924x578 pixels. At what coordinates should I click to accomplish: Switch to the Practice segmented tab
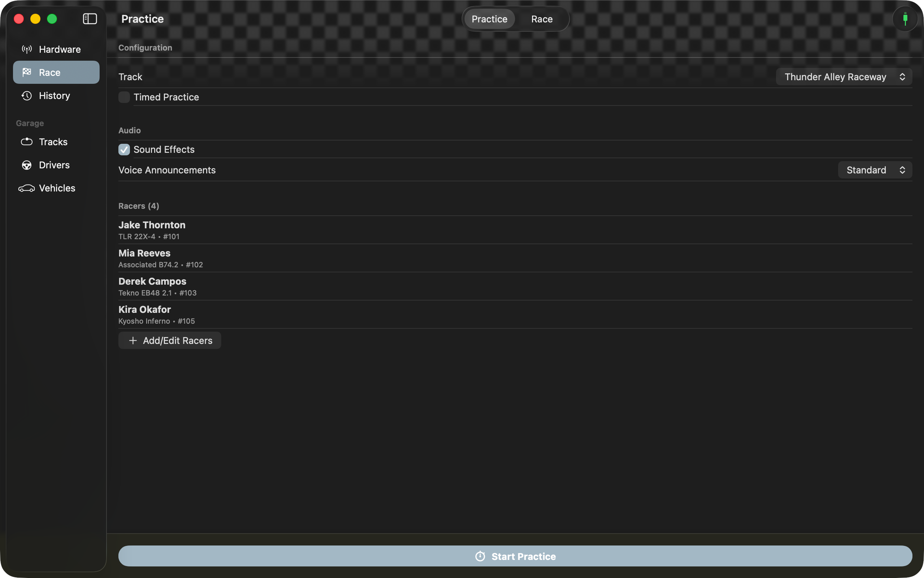pos(489,19)
